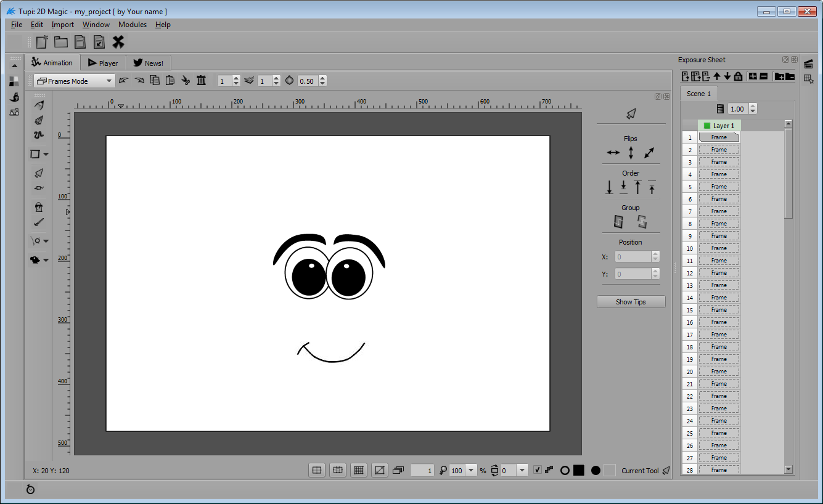Screen dimensions: 823x504
Task: Open the Frames Mode dropdown
Action: point(74,81)
